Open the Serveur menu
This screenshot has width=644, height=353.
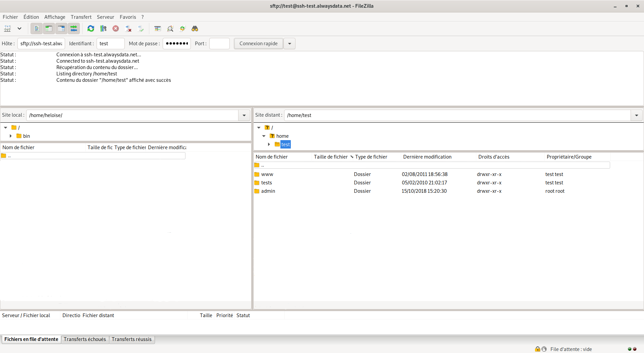click(105, 17)
